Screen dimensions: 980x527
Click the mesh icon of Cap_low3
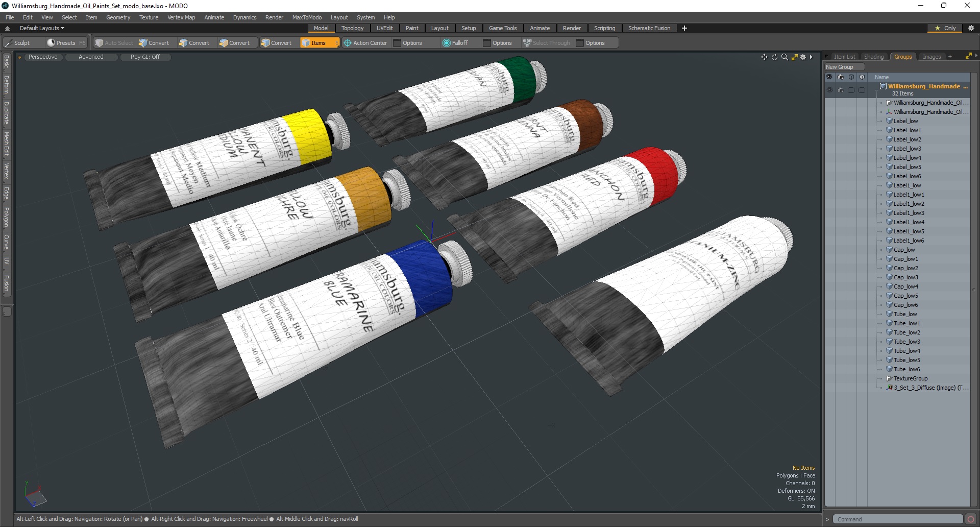point(889,277)
